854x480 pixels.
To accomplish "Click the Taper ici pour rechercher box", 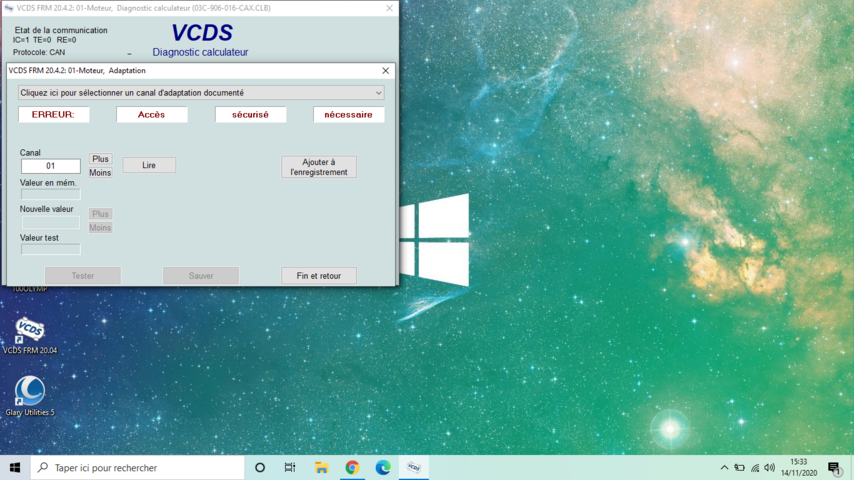I will 137,467.
